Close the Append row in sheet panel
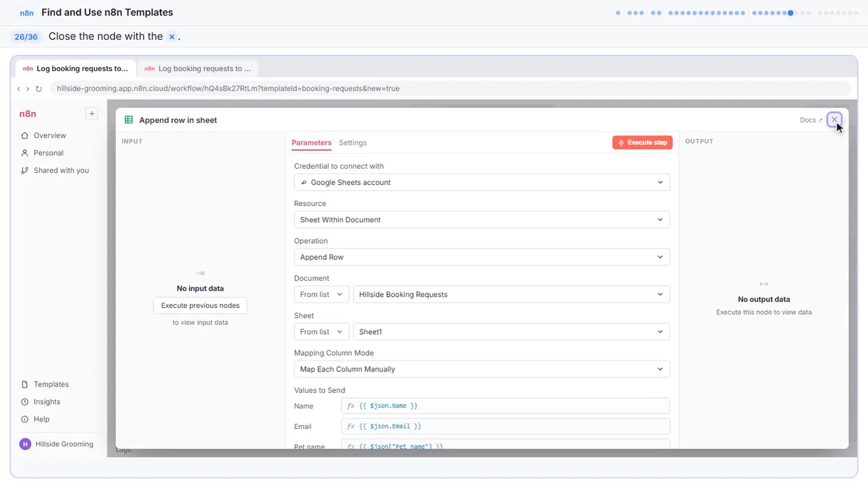868x488 pixels. 834,120
